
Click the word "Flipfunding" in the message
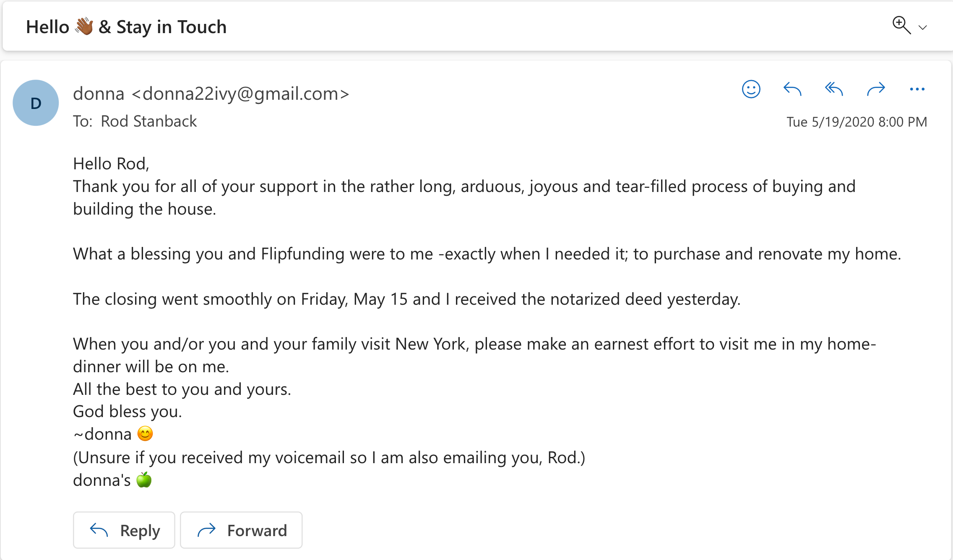tap(302, 254)
